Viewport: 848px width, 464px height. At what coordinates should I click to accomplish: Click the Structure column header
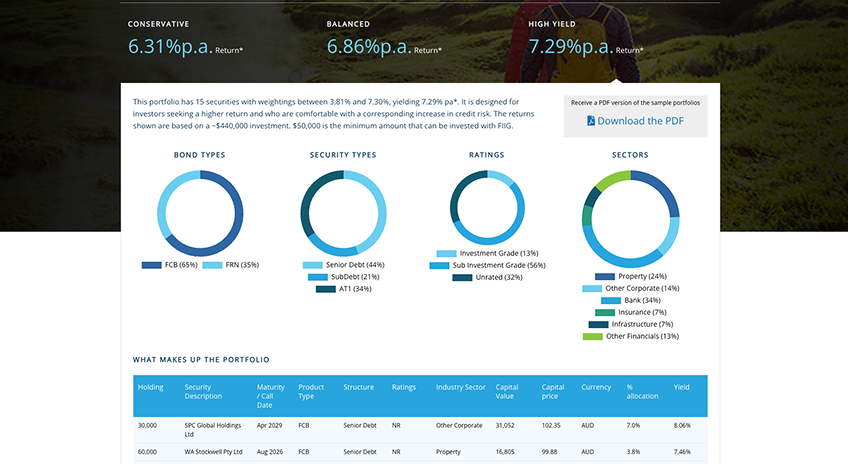pos(358,387)
